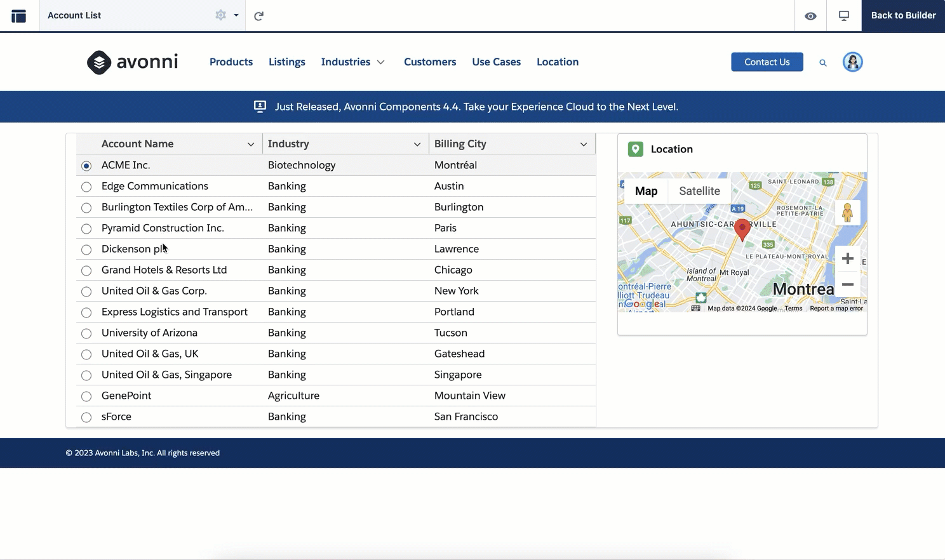Click the Back to Builder button
Screen dimensions: 945x560
[903, 16]
